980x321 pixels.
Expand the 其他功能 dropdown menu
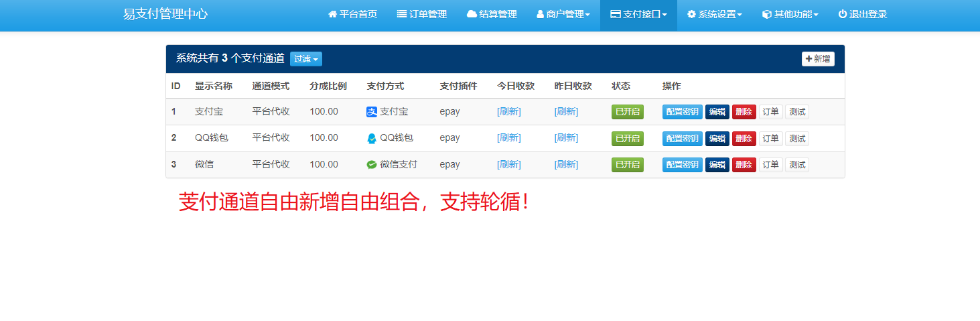(790, 14)
